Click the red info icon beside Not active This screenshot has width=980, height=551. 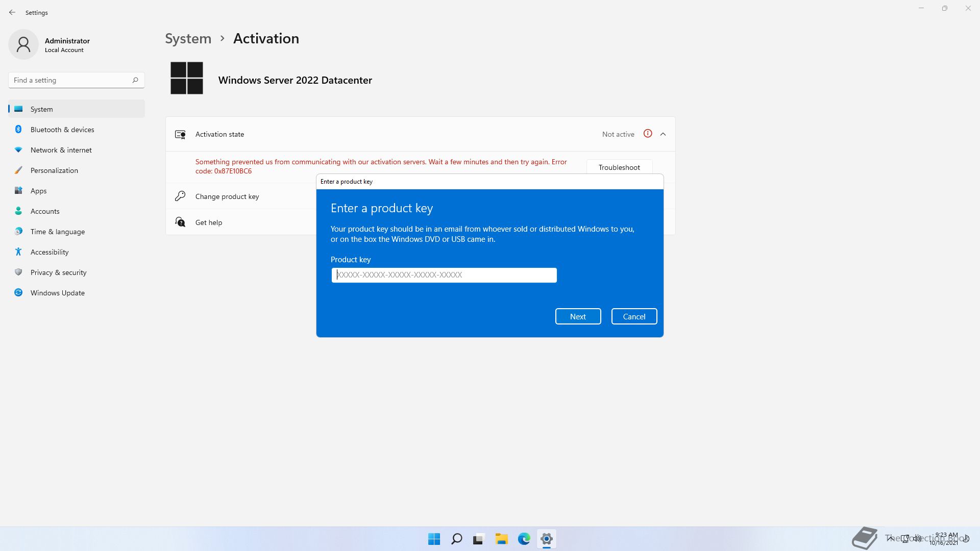pos(648,134)
